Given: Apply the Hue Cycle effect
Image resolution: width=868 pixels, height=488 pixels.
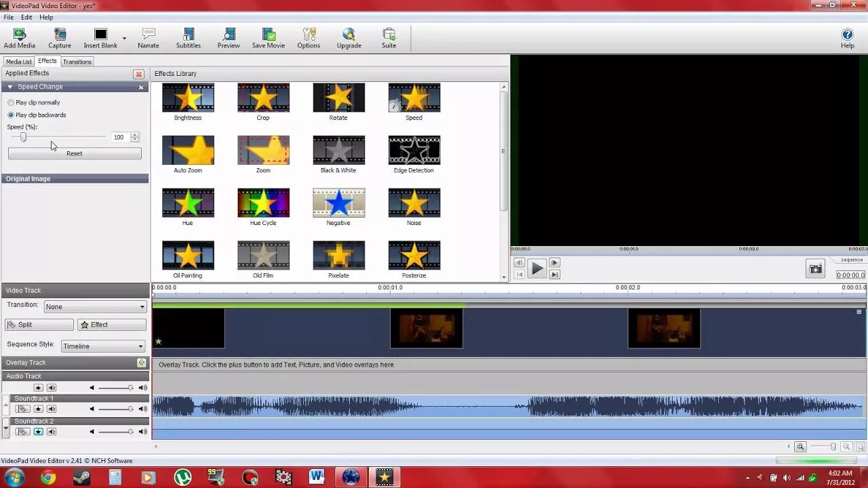Looking at the screenshot, I should tap(263, 207).
